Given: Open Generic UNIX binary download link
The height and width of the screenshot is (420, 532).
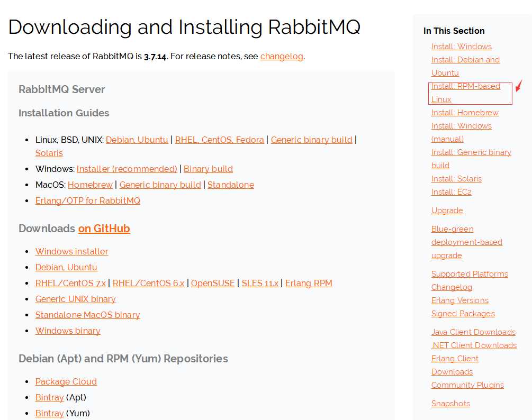Looking at the screenshot, I should point(76,299).
